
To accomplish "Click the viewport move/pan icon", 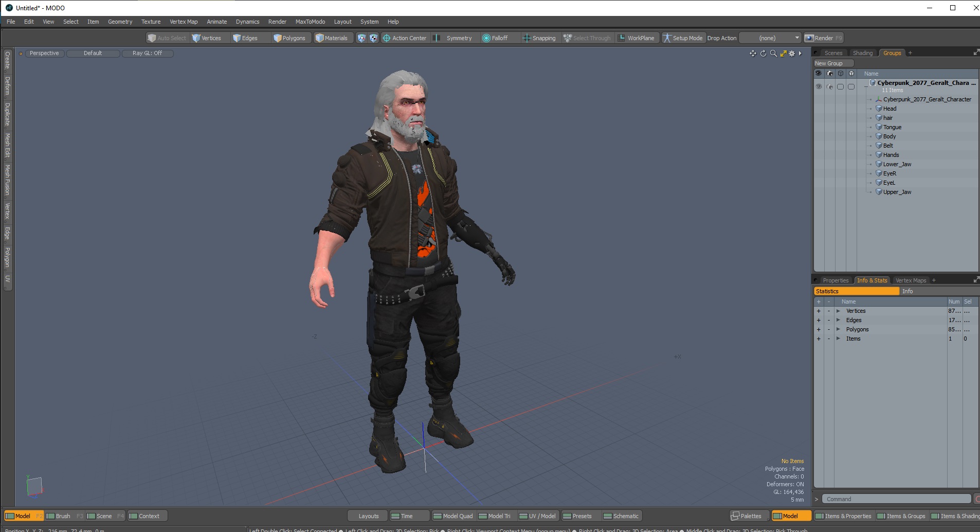I will point(753,54).
